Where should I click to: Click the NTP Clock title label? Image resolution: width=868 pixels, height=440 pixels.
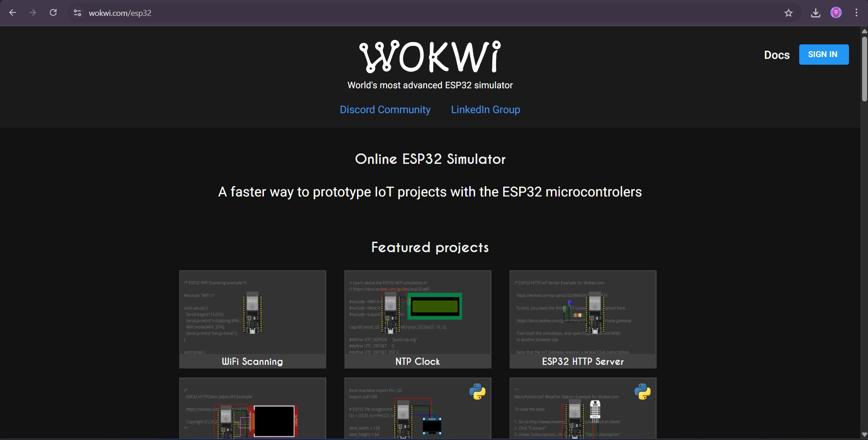pyautogui.click(x=418, y=361)
